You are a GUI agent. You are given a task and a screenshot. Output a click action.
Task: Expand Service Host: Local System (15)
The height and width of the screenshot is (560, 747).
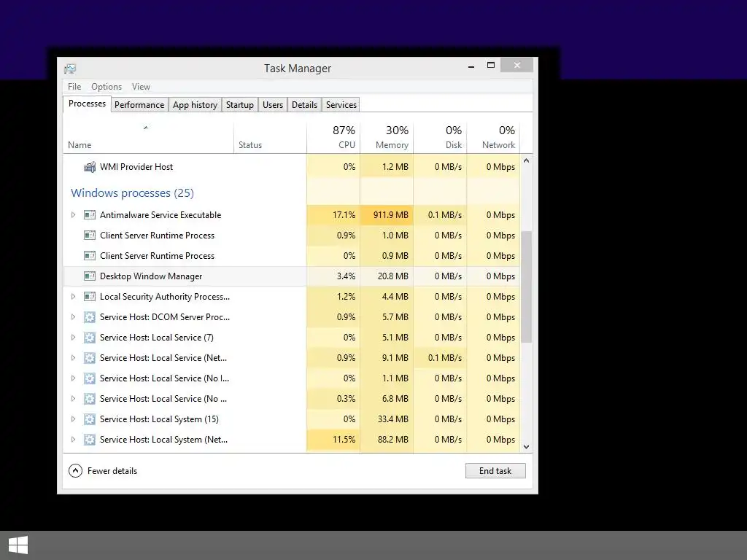point(73,419)
